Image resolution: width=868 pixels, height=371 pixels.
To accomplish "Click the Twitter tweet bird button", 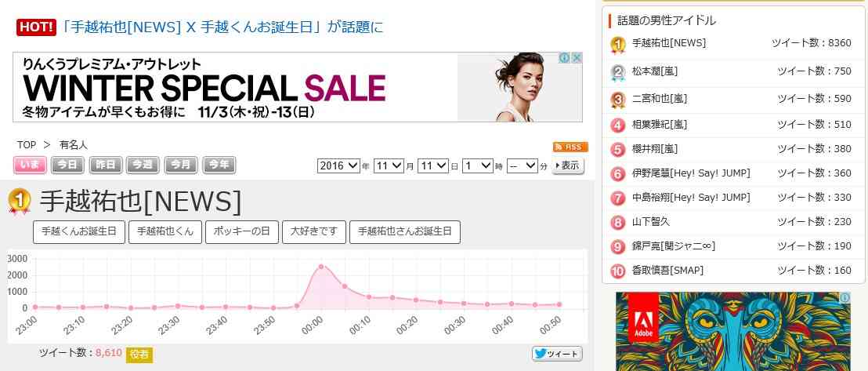I will point(558,354).
